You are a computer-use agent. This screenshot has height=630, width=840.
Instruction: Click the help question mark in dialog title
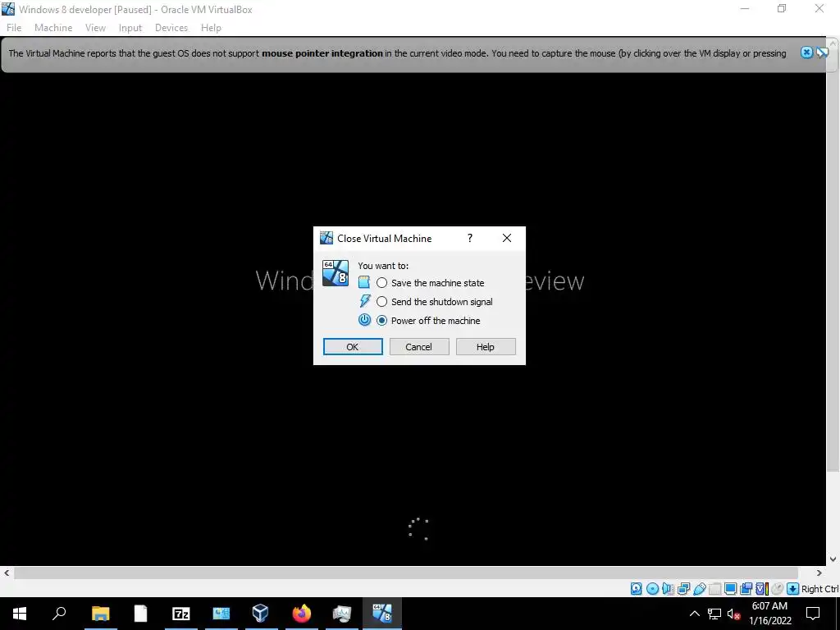click(x=470, y=238)
